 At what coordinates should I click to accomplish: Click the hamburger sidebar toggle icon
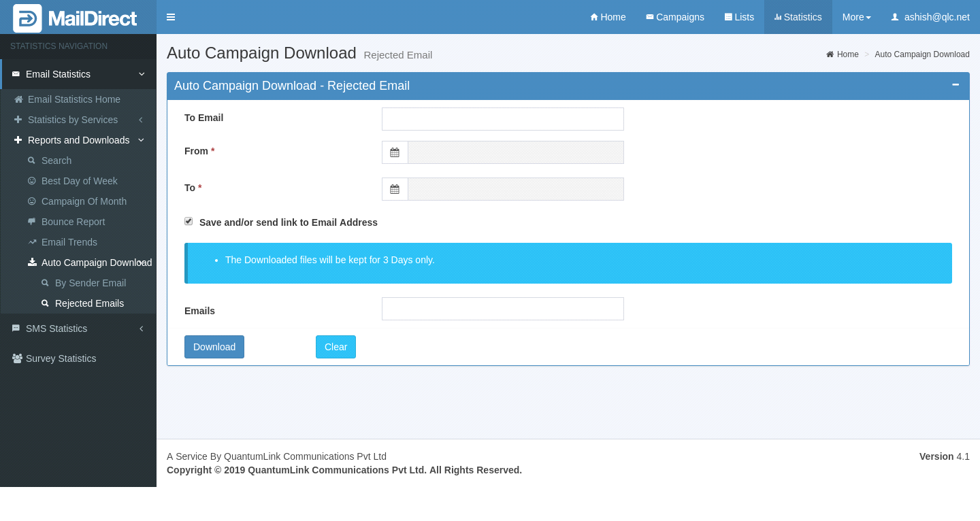(171, 17)
